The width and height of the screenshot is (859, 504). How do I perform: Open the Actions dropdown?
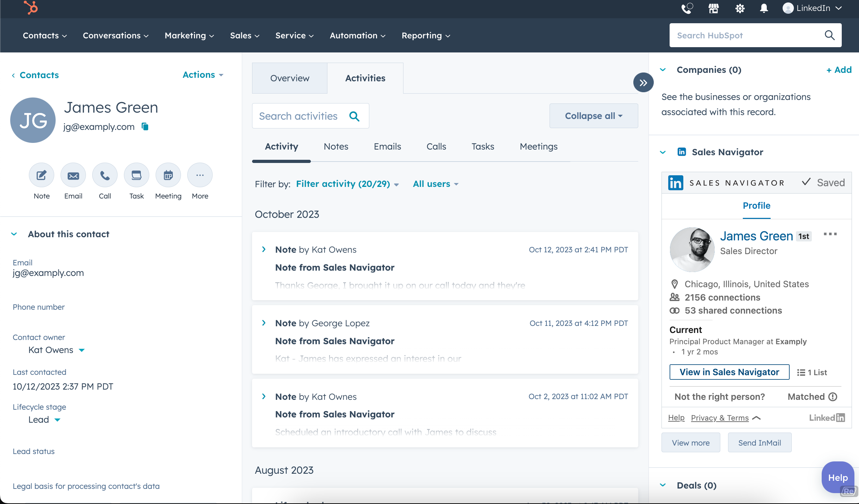pos(203,75)
